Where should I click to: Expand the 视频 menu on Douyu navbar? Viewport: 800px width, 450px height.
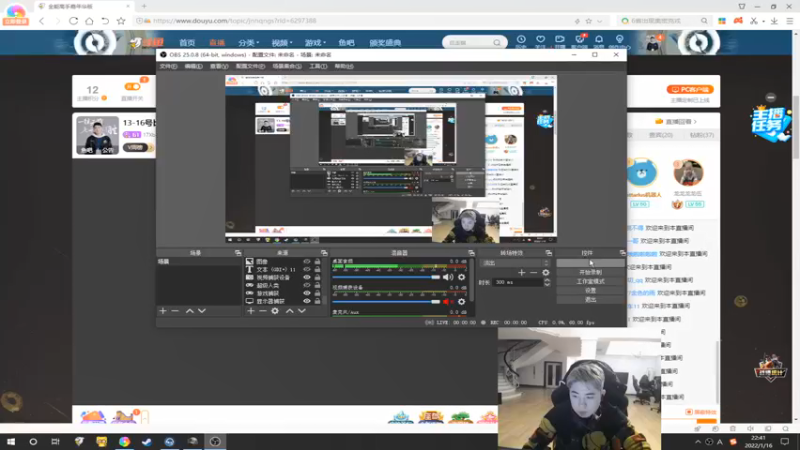(x=282, y=43)
